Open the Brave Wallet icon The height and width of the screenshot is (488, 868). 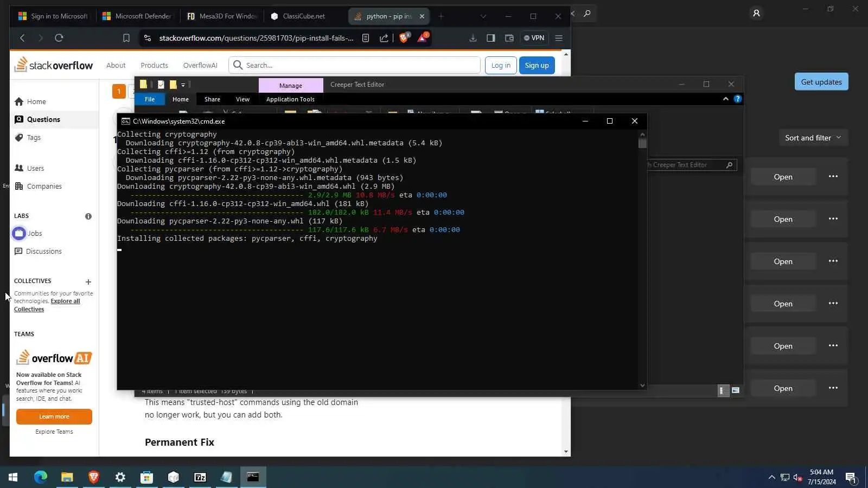tap(509, 38)
